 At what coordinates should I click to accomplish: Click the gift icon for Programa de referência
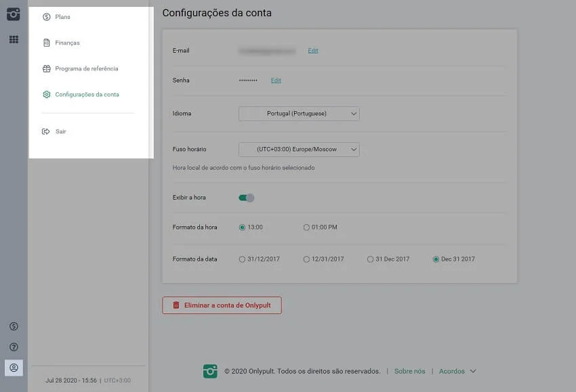46,69
